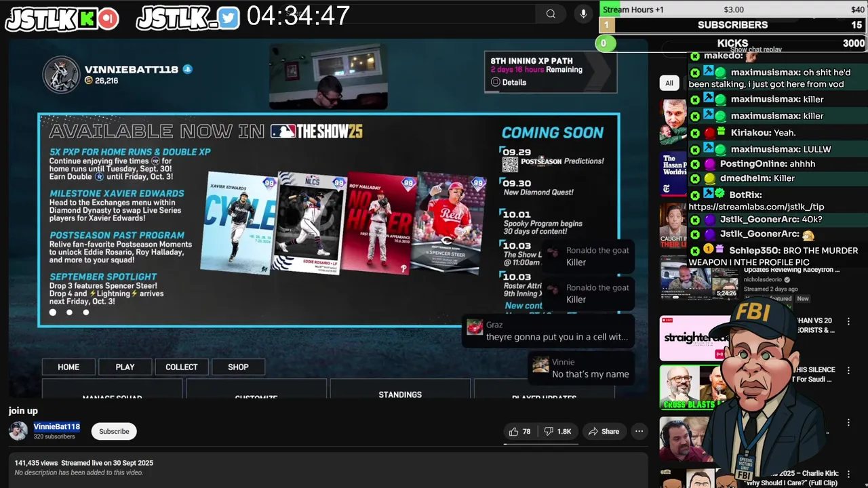Click Kiriakou's green gift badge

[x=722, y=131]
